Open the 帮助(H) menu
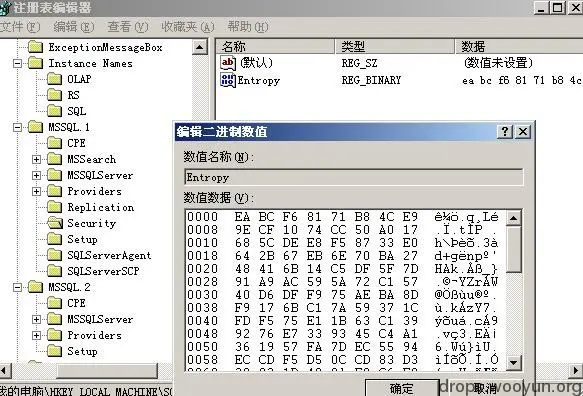This screenshot has height=396, width=583. 248,26
